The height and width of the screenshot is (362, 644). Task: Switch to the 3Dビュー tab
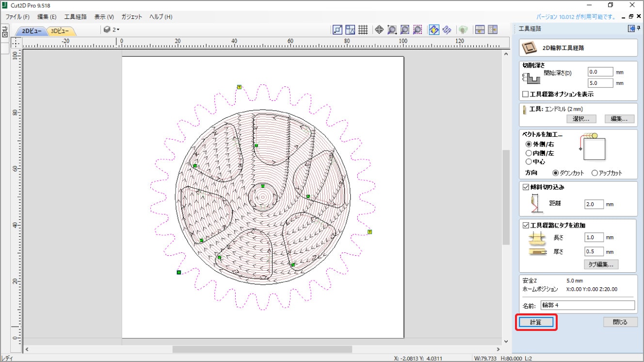coord(61,31)
